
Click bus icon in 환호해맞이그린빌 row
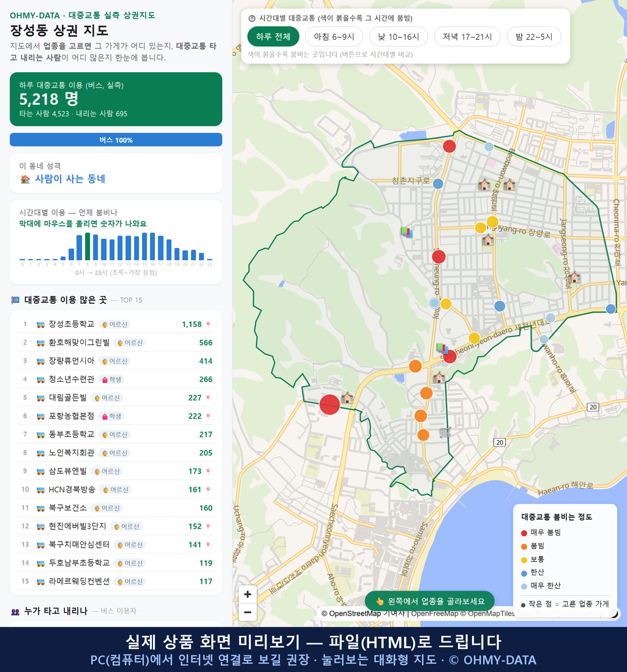[40, 343]
